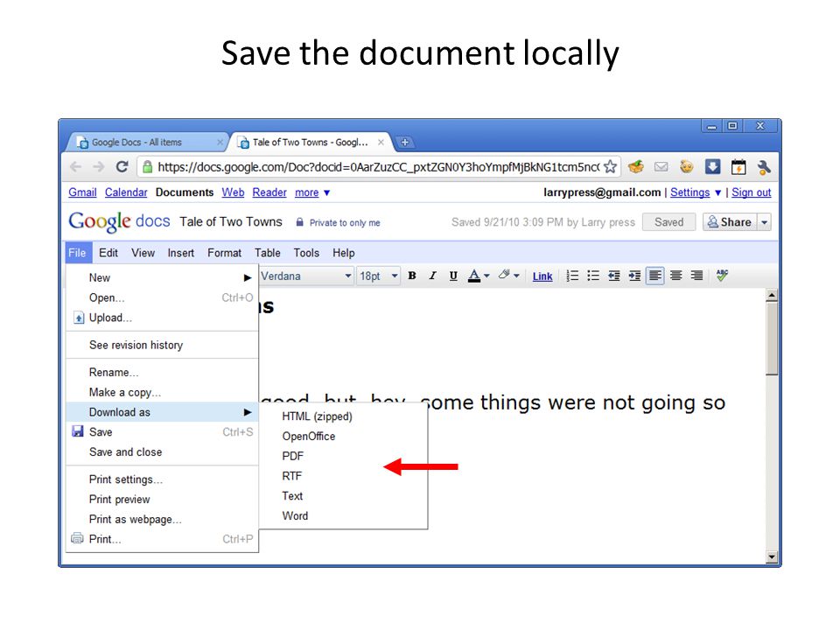The height and width of the screenshot is (630, 840).
Task: Expand the text color dropdown arrow
Action: pyautogui.click(x=486, y=276)
